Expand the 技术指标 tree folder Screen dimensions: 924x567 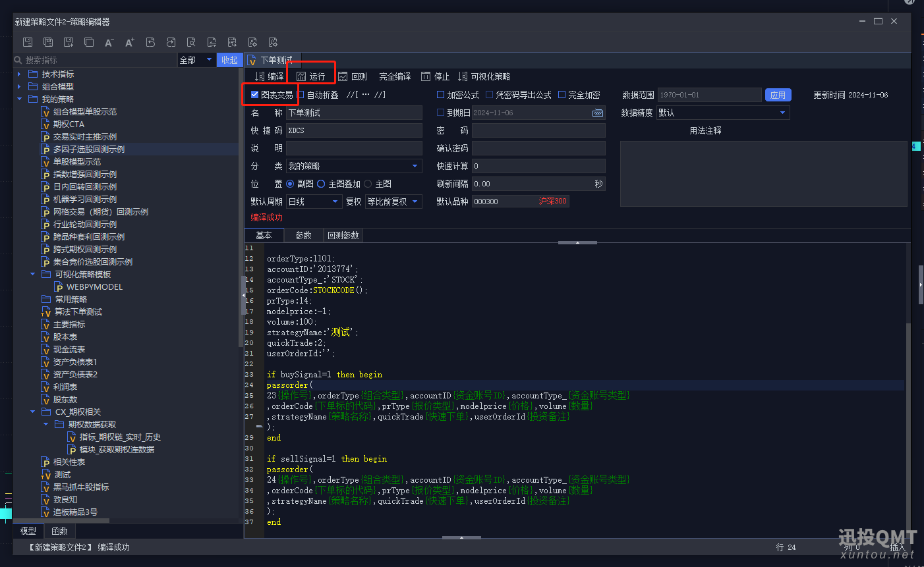point(19,74)
